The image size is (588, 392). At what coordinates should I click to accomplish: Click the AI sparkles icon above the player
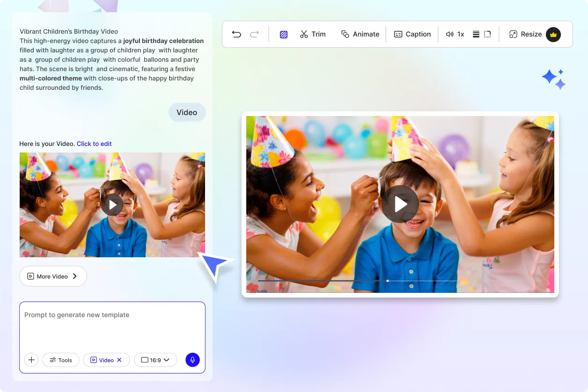tap(554, 79)
